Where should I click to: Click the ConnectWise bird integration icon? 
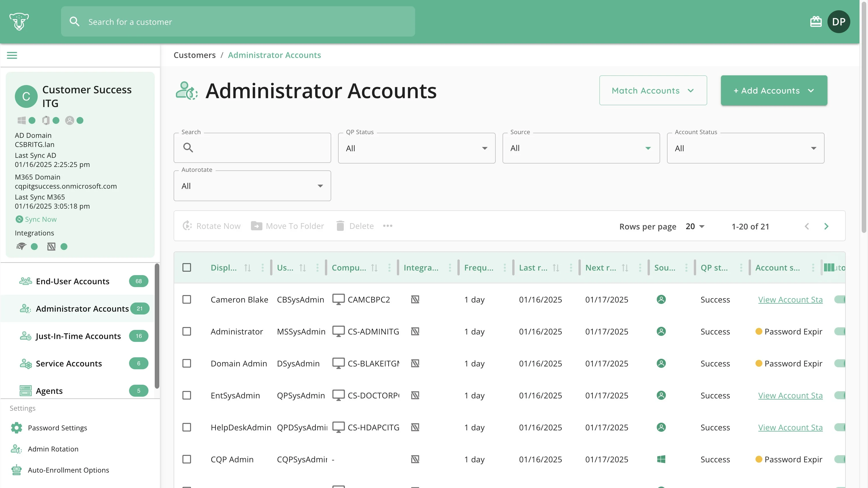click(x=21, y=247)
